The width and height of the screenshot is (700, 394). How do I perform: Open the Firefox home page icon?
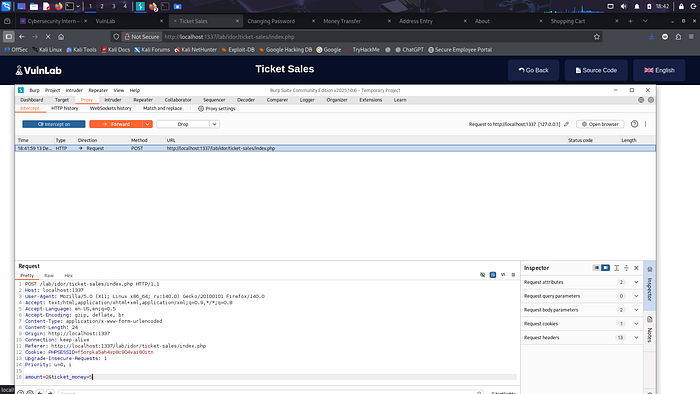61,37
